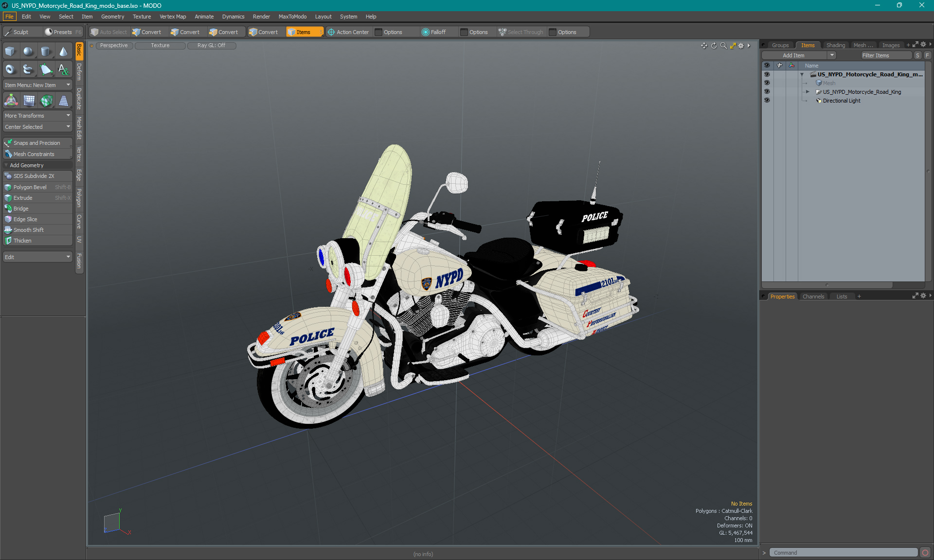Click the Properties panel gear icon
This screenshot has height=560, width=934.
[x=923, y=296]
